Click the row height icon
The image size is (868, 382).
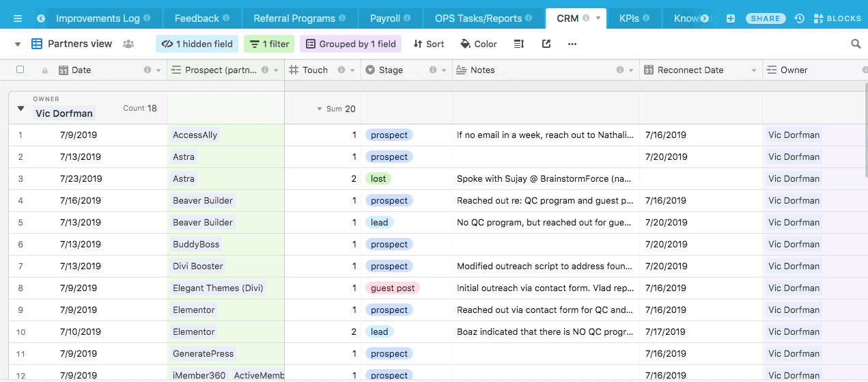click(x=519, y=44)
